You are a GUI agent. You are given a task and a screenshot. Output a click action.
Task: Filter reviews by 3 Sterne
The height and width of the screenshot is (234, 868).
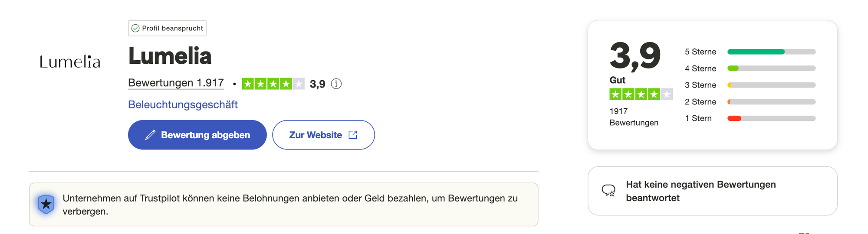750,85
